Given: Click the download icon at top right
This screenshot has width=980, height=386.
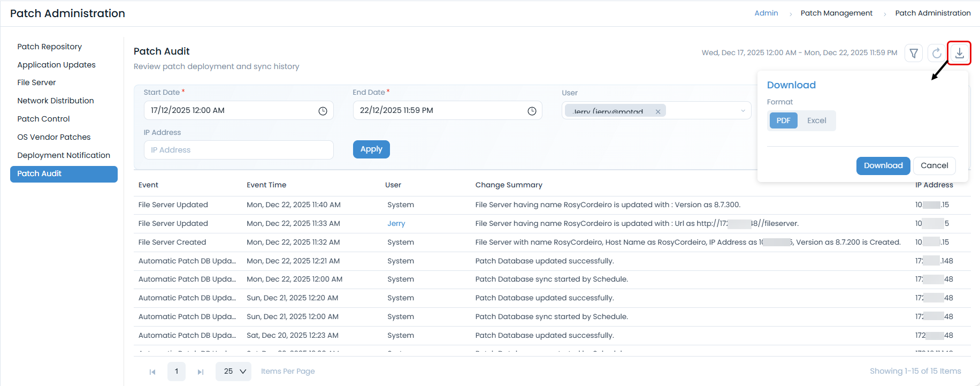Looking at the screenshot, I should pyautogui.click(x=959, y=53).
